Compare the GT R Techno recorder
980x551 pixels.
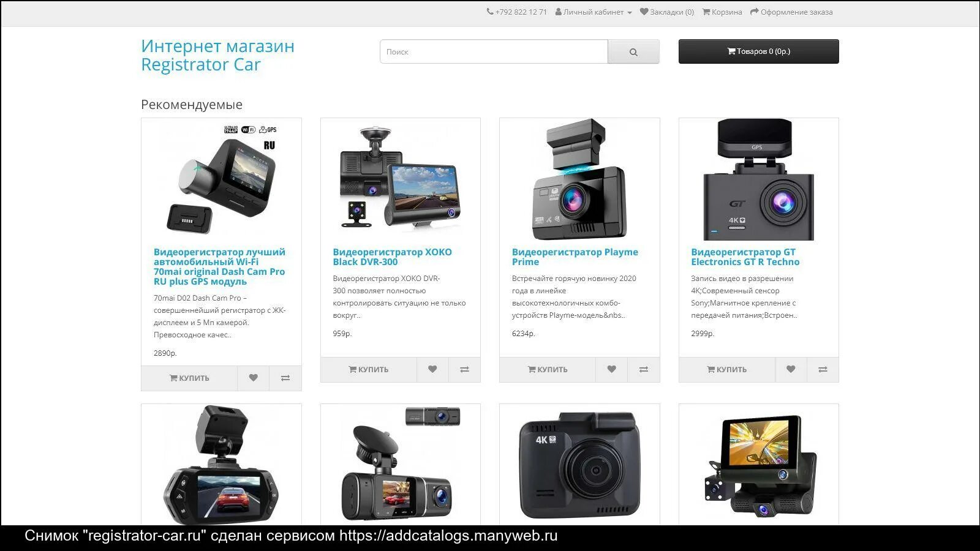click(823, 370)
